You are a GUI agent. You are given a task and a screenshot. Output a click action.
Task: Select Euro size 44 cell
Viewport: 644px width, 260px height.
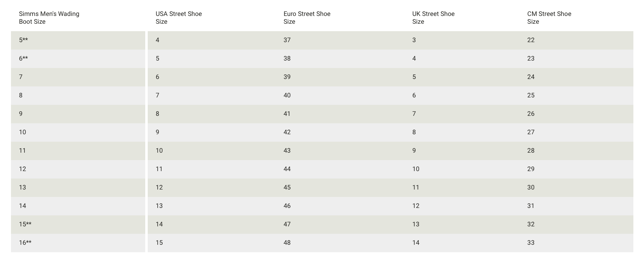(x=287, y=169)
